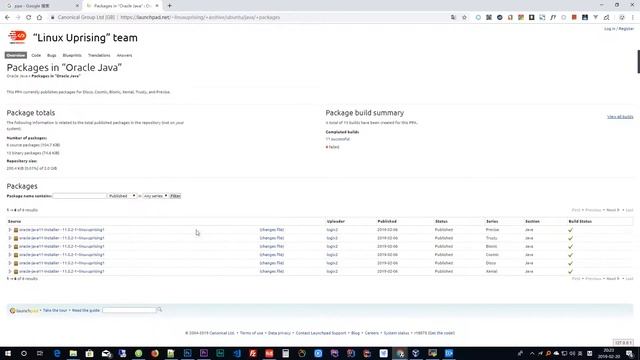Launch Microsoft Edge from the taskbar

pos(57,353)
